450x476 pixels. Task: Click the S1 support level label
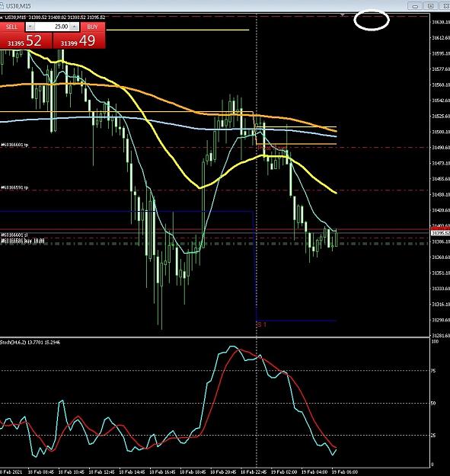[x=262, y=324]
